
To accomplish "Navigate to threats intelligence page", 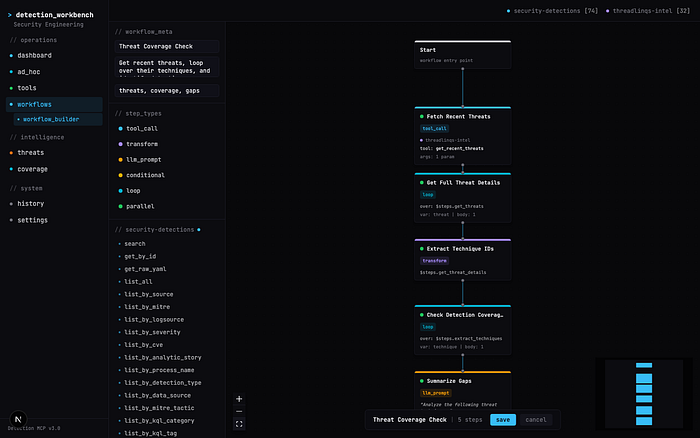I will coord(54,153).
